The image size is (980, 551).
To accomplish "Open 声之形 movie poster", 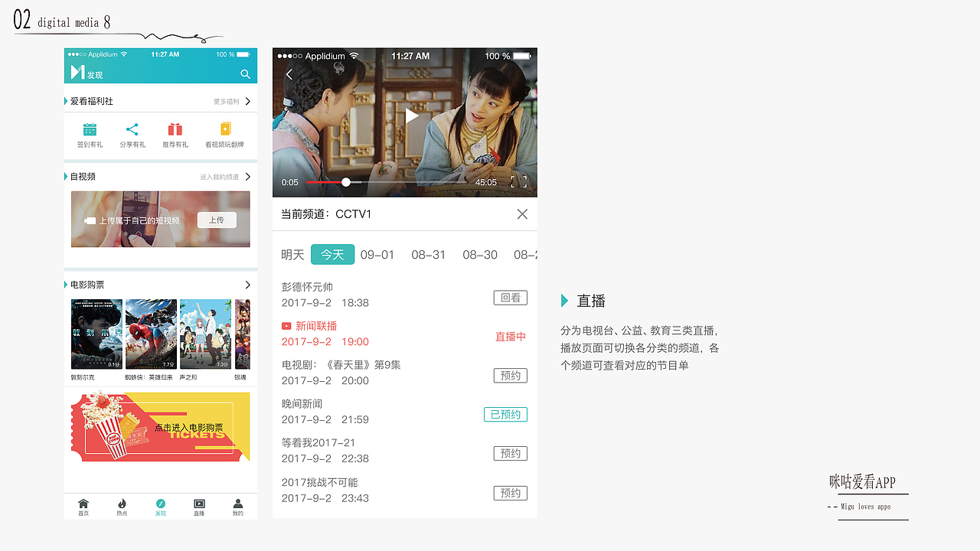I will 205,334.
